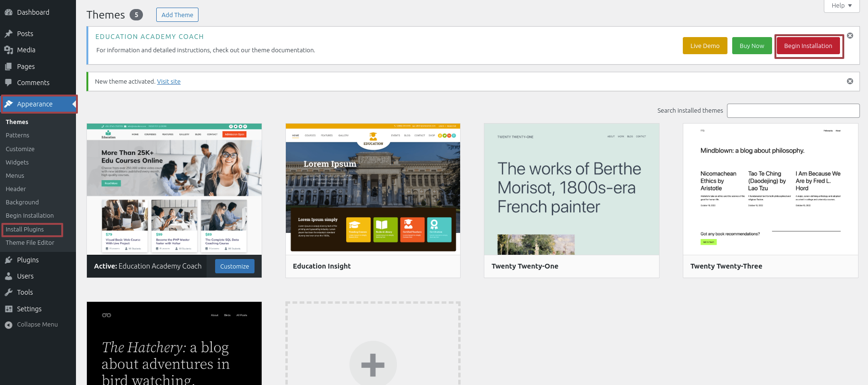Click the blue Customize button on active theme

tap(235, 266)
